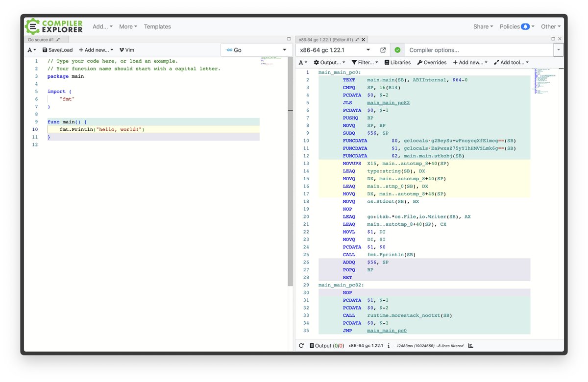Open the Share dropdown
The width and height of the screenshot is (588, 382).
(x=483, y=26)
